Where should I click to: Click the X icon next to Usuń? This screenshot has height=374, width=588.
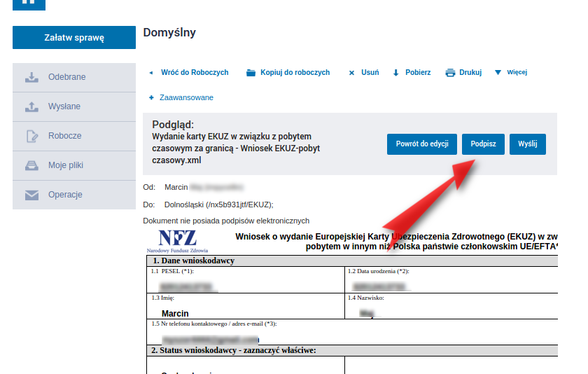pyautogui.click(x=351, y=73)
